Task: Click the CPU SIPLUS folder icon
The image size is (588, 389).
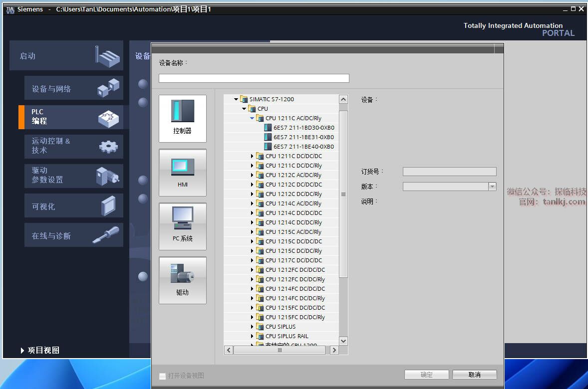Action: [x=260, y=327]
